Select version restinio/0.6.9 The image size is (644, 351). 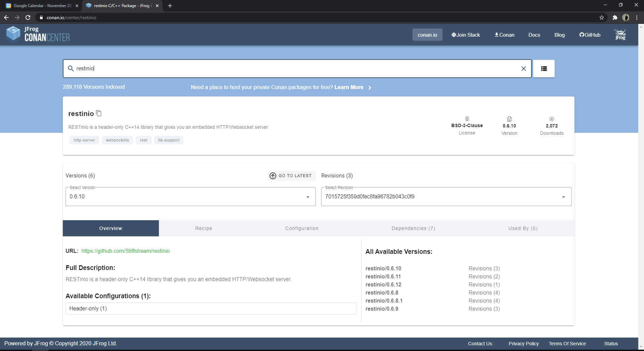point(382,309)
